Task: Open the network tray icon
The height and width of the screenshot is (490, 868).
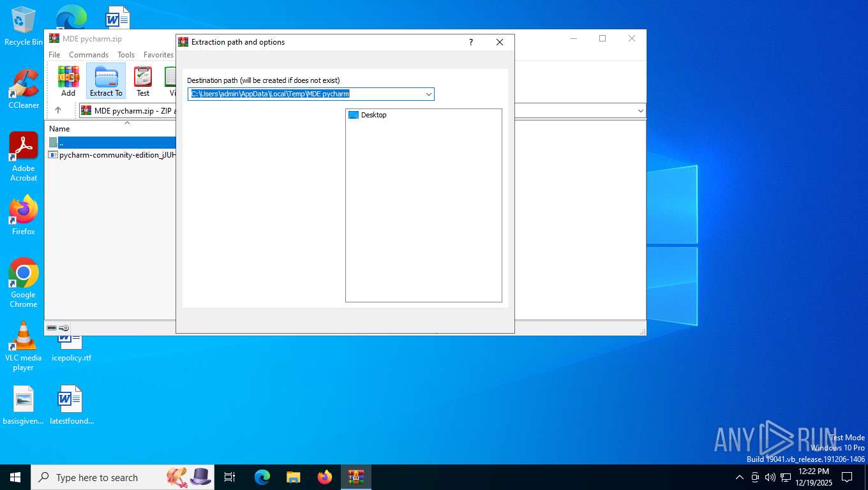Action: (786, 477)
